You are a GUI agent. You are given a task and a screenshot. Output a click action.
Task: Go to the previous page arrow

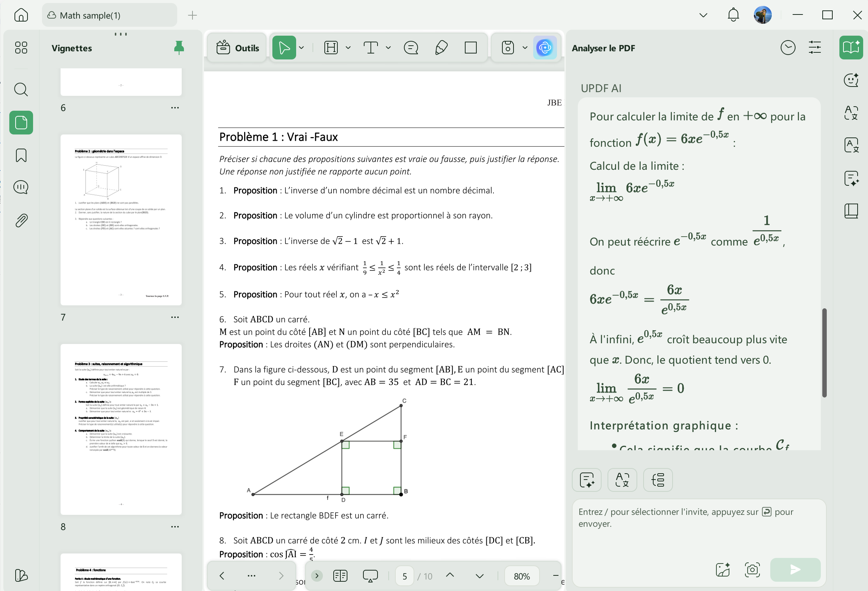(450, 575)
